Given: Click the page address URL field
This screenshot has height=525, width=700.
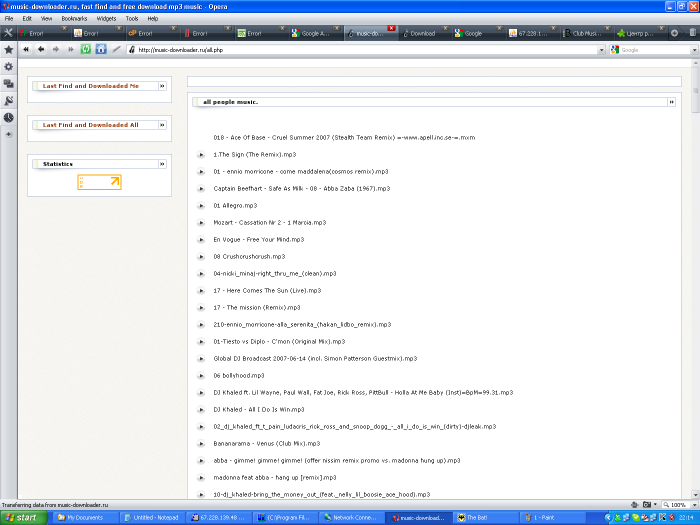Looking at the screenshot, I should pos(366,50).
